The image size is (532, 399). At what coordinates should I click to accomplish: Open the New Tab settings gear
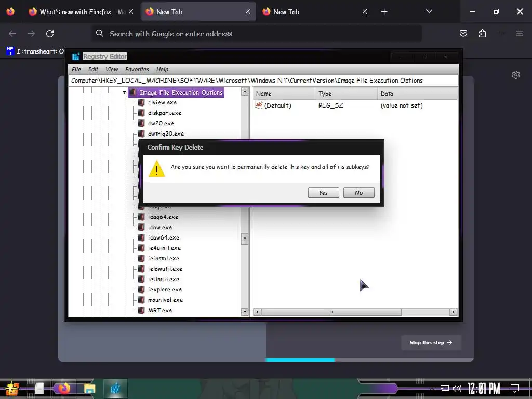[x=516, y=75]
